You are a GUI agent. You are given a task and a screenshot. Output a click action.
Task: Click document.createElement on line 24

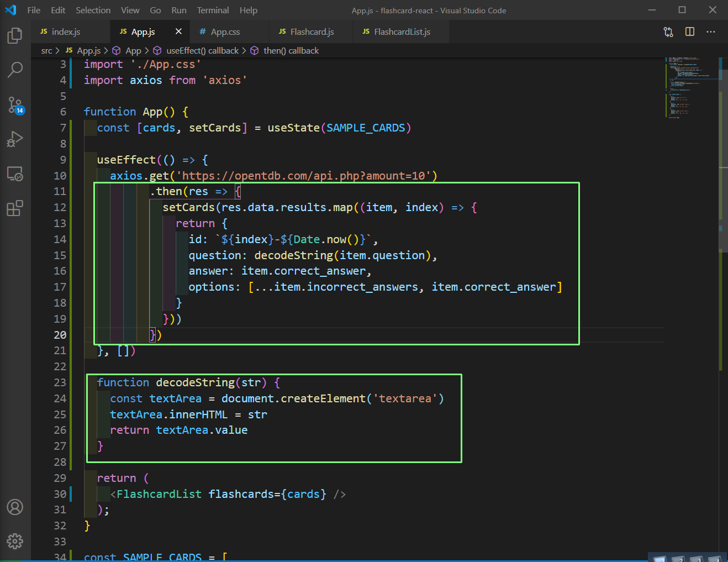coord(294,398)
